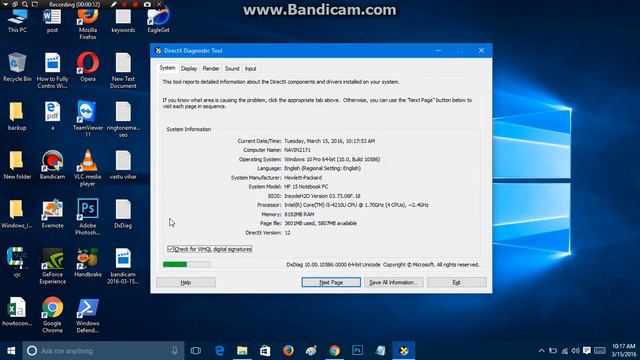Screen dimensions: 640x360
Task: Open the This PC desktop icon
Action: [17, 21]
